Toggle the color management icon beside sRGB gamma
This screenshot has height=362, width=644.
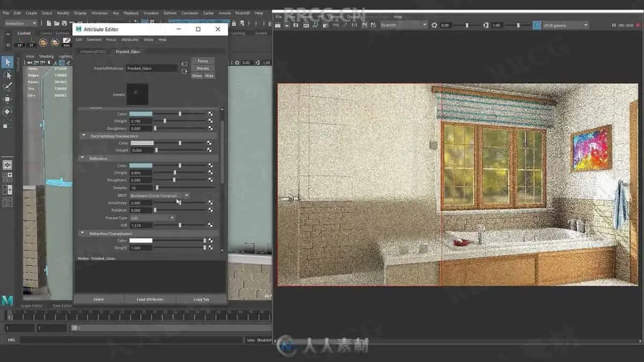click(x=537, y=25)
